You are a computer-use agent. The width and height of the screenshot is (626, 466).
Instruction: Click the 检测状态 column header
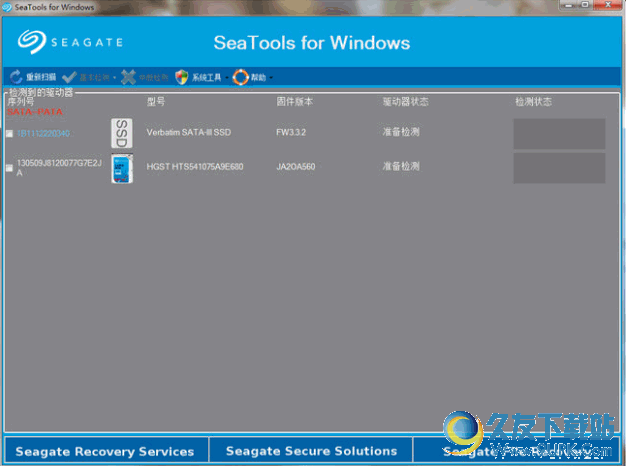533,102
